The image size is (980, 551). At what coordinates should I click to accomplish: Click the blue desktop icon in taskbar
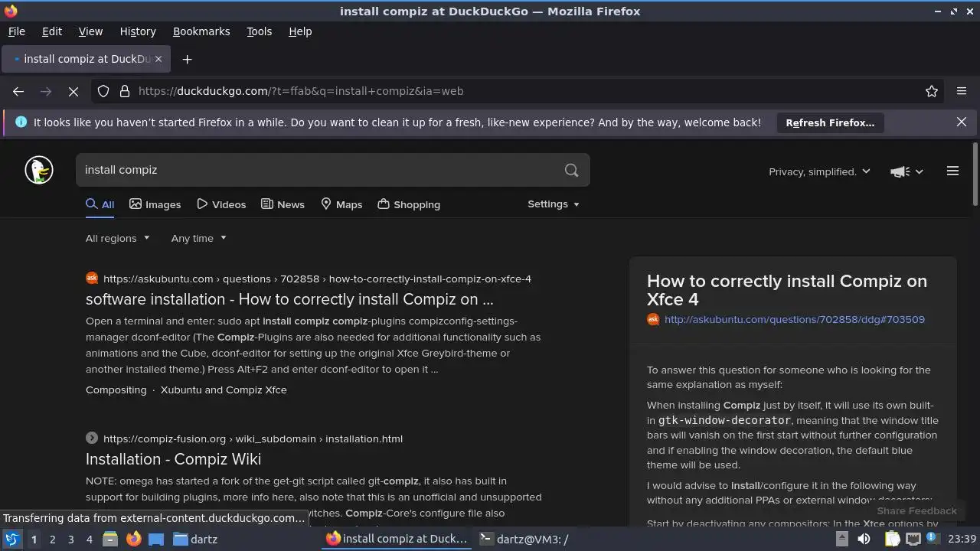pos(156,539)
